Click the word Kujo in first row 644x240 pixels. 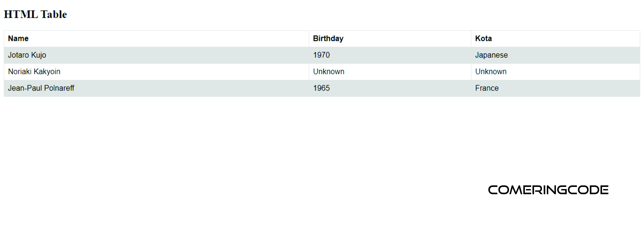click(x=38, y=55)
